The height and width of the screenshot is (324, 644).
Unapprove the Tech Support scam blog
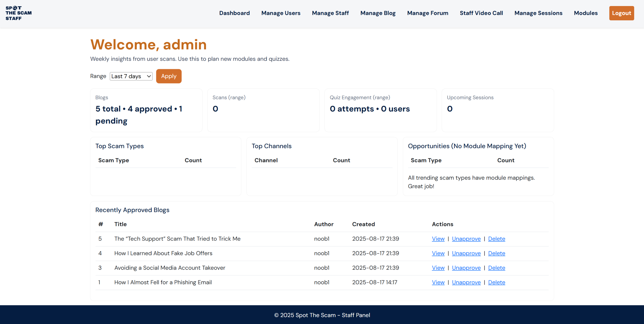tap(466, 239)
